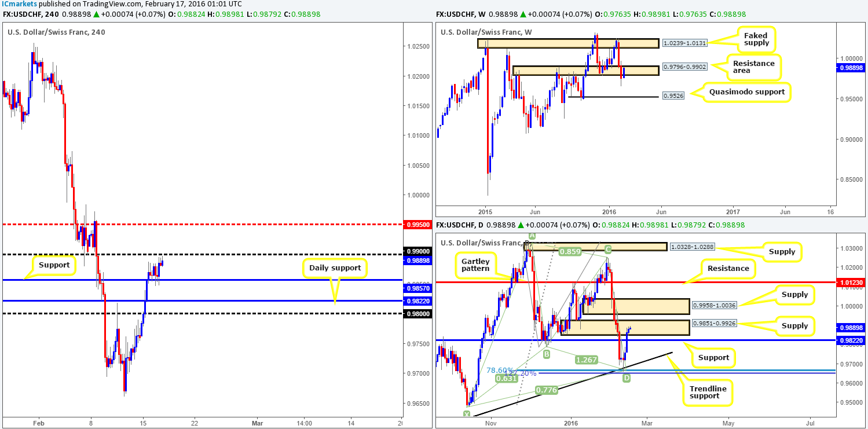The image size is (868, 429).
Task: Click the 0.98220 price tag on the daily chart
Action: point(852,340)
